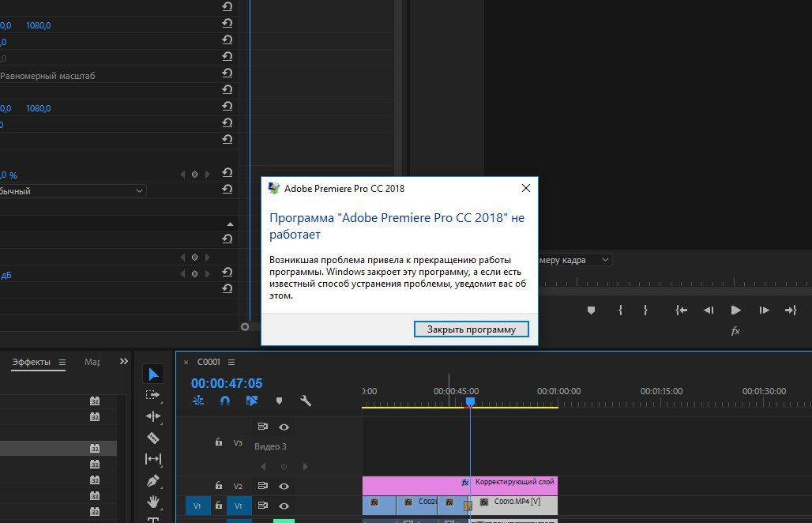Collapse section with the small up triangle

(230, 224)
